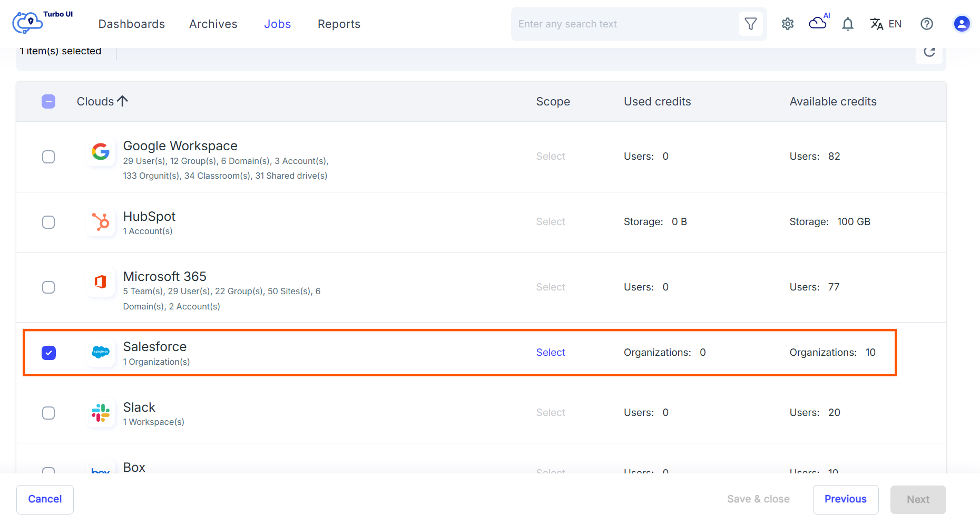Click the Next button
Viewport: 980px width, 524px height.
click(x=918, y=499)
